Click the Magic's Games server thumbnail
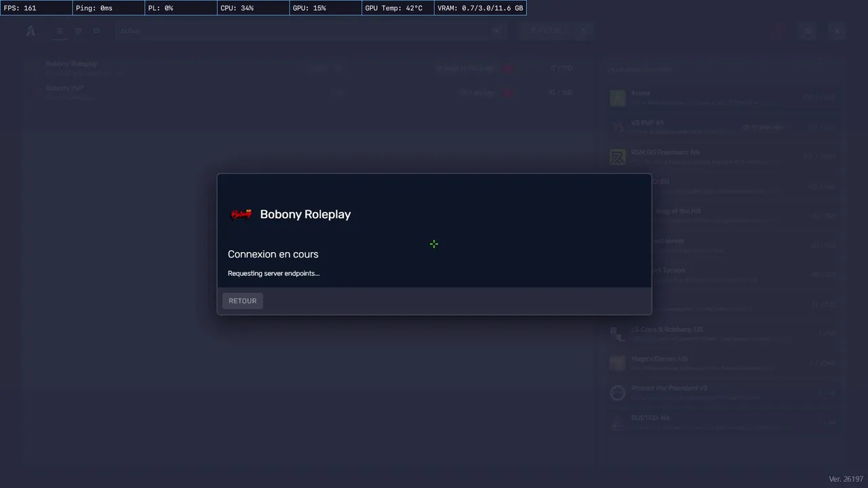The image size is (868, 488). click(x=617, y=363)
